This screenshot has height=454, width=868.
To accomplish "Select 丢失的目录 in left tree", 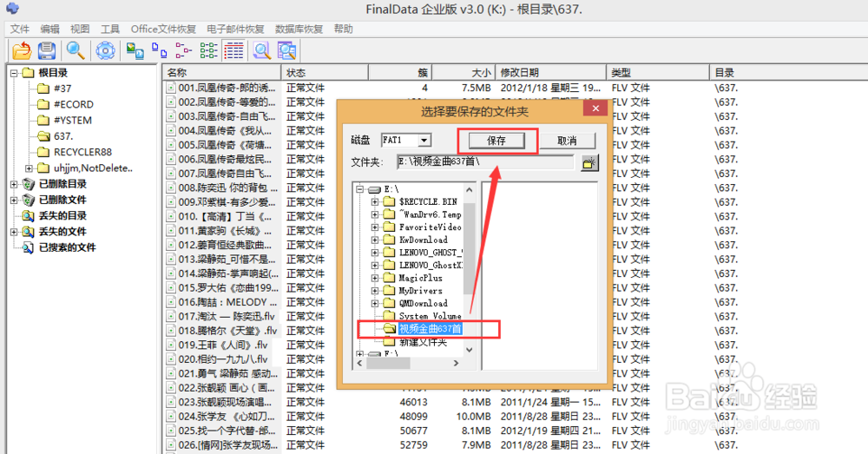I will 62,215.
